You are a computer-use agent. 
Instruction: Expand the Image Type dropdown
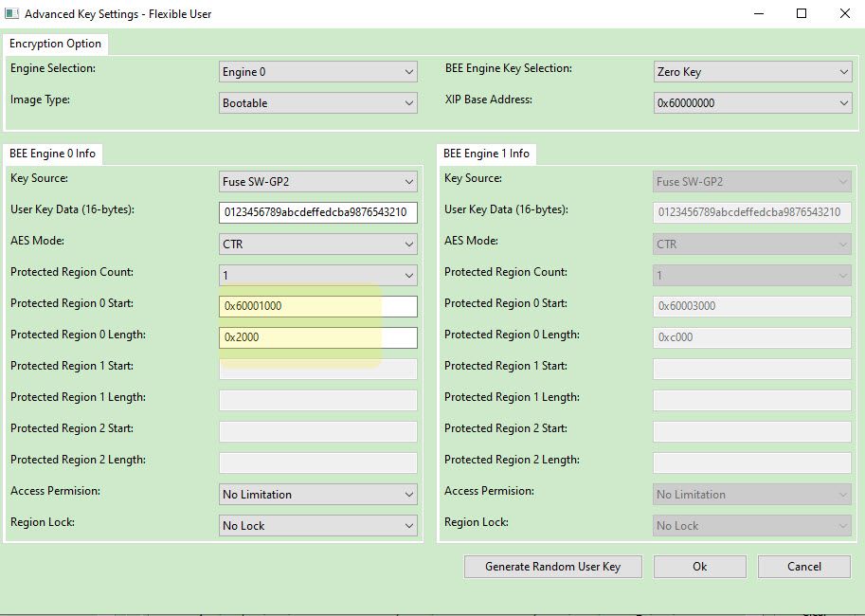(x=317, y=103)
